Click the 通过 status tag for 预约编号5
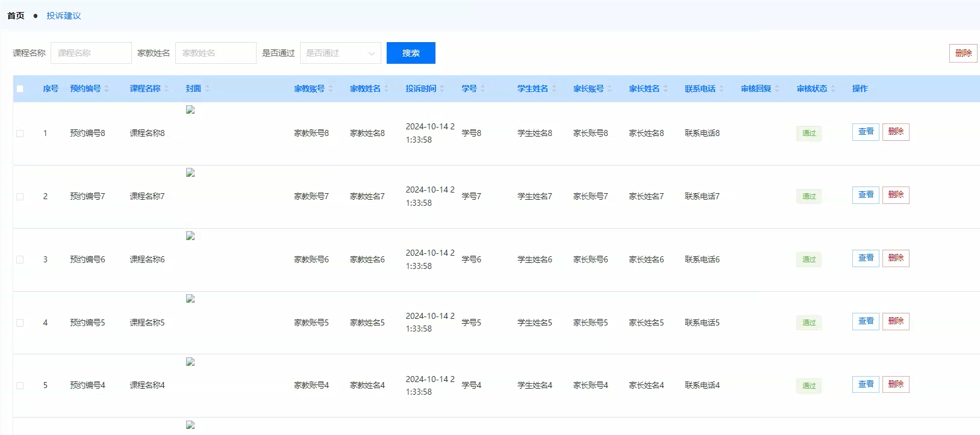This screenshot has width=980, height=435. [x=809, y=323]
